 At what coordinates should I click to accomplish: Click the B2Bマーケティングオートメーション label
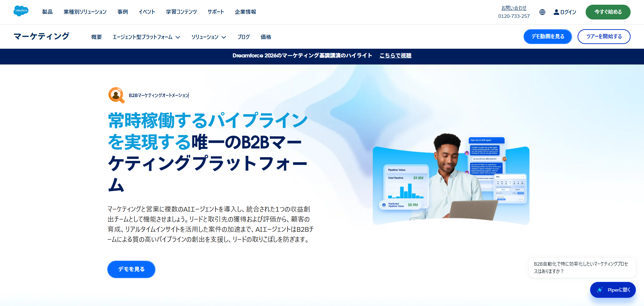pos(159,95)
